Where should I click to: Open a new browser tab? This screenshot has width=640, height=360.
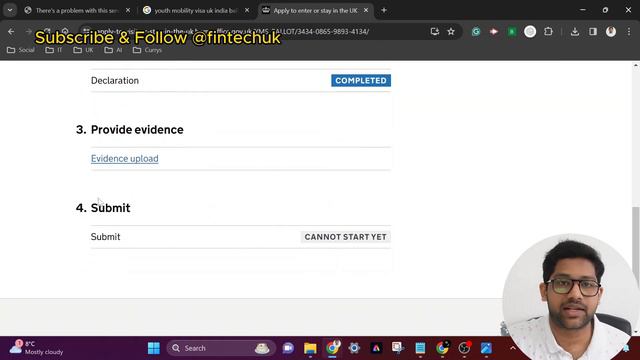coord(384,10)
